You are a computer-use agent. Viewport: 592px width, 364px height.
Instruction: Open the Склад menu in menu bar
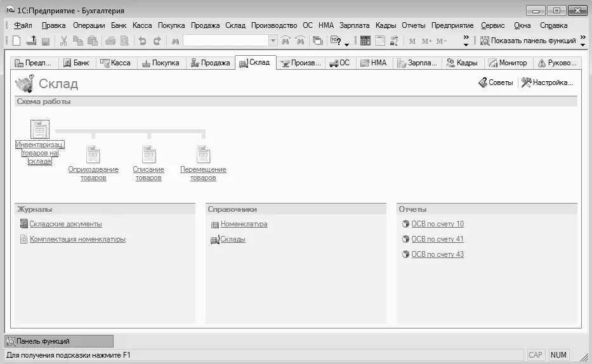235,25
